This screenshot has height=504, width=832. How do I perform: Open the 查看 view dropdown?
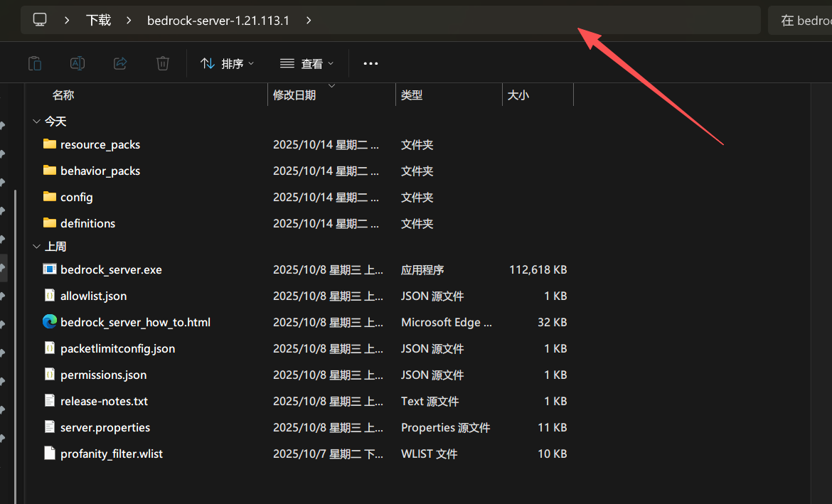(x=306, y=63)
